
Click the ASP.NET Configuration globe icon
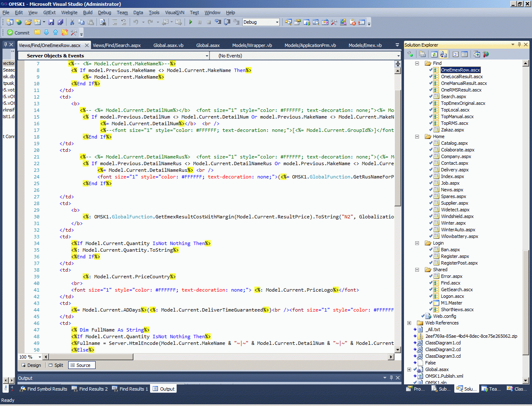486,54
